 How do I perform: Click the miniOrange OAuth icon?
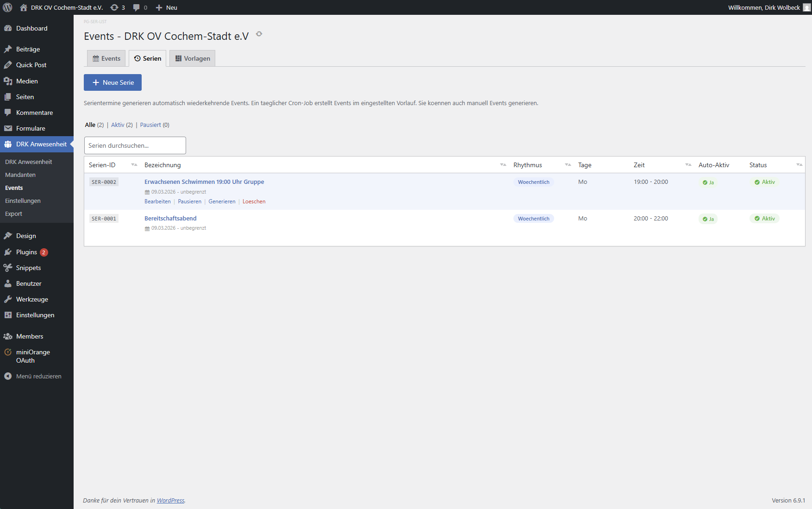(x=8, y=352)
